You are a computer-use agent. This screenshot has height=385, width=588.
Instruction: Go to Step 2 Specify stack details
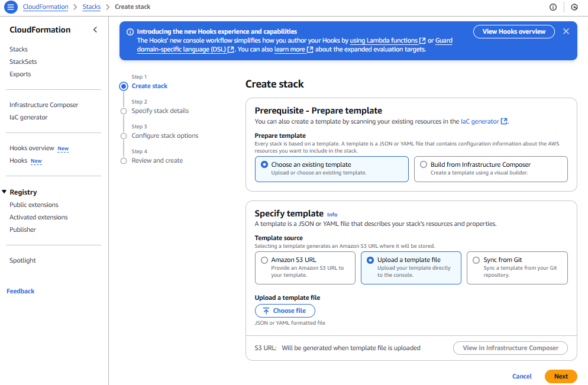(x=160, y=111)
